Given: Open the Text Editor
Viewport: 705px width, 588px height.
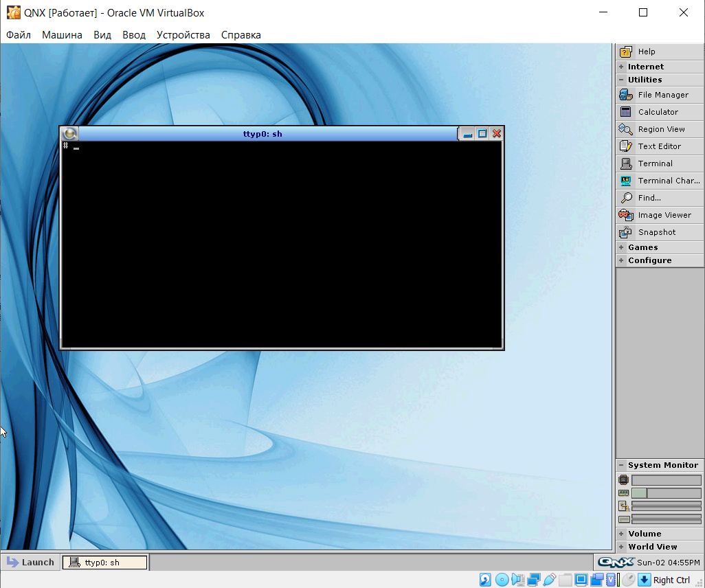Looking at the screenshot, I should (x=659, y=146).
